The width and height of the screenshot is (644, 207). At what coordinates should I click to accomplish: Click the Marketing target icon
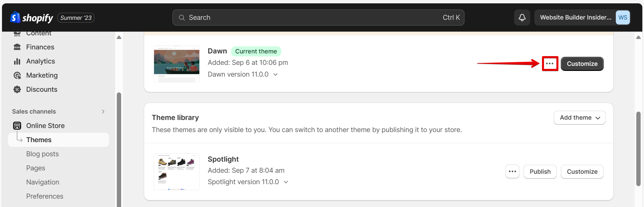pos(17,75)
